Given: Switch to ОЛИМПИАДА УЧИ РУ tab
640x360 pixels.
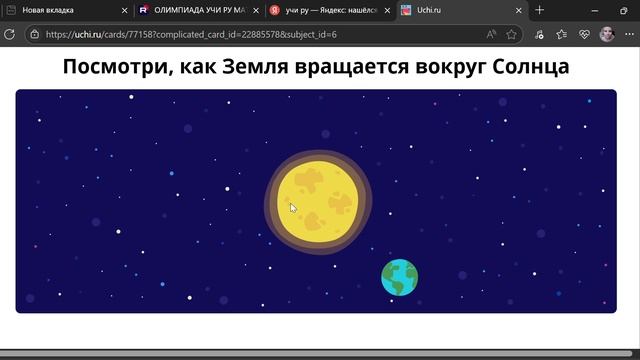Looking at the screenshot, I should point(199,10).
